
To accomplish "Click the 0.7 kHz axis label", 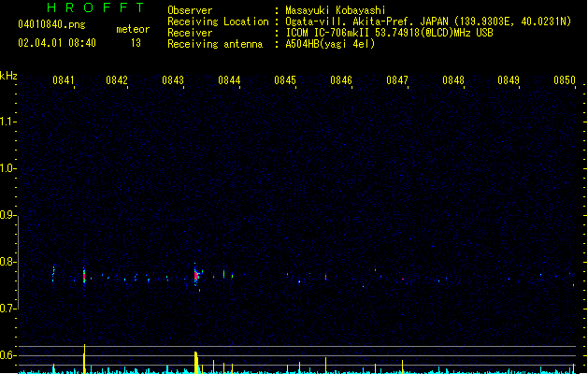I will [7, 309].
